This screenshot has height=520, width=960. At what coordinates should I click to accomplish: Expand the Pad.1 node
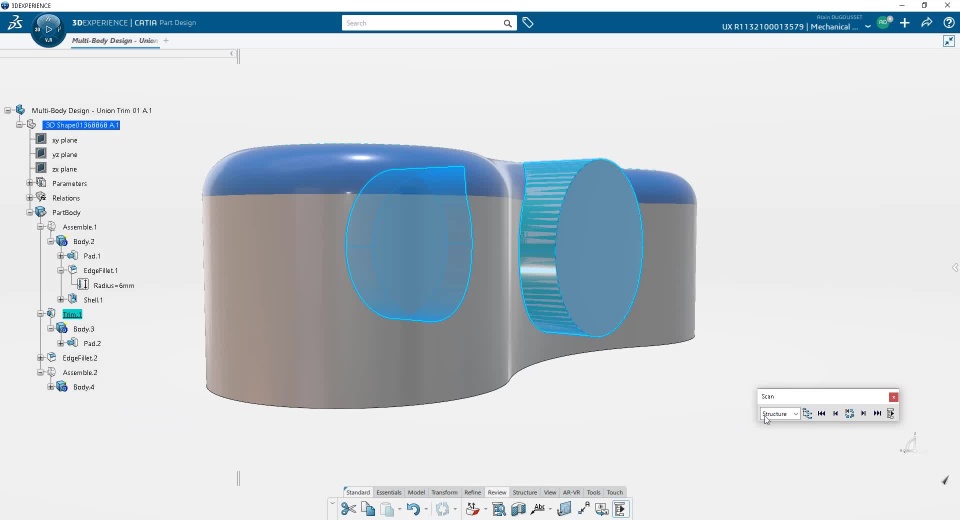(61, 256)
